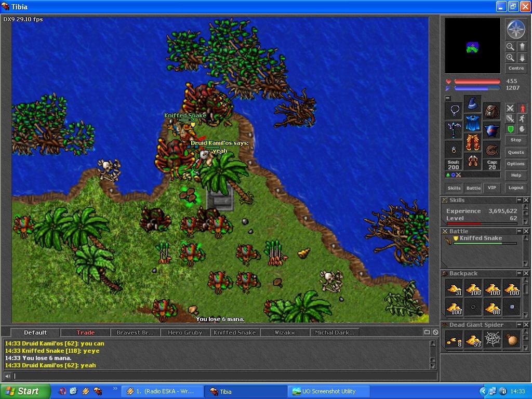This screenshot has height=399, width=532.
Task: Pick the spider silk web in Dead Giant Spider
Action: point(493,340)
